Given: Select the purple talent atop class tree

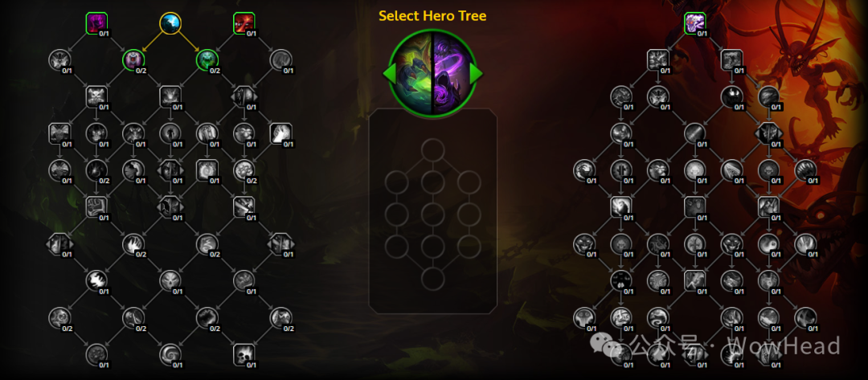Looking at the screenshot, I should click(96, 23).
